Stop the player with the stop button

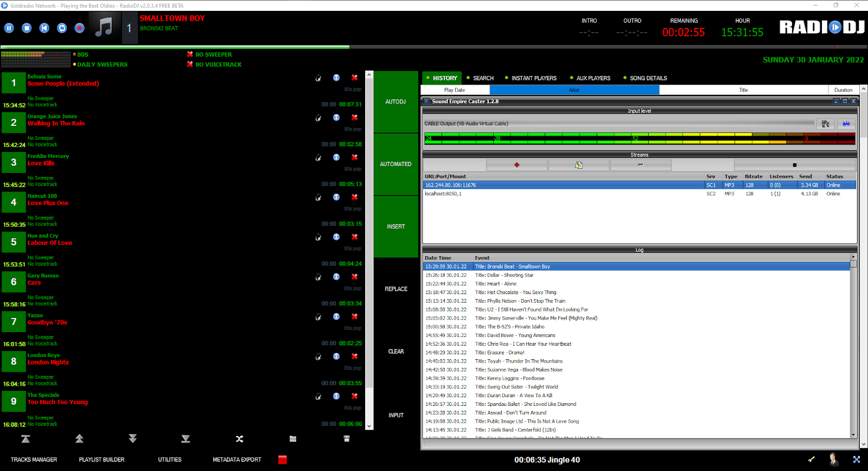(27, 28)
